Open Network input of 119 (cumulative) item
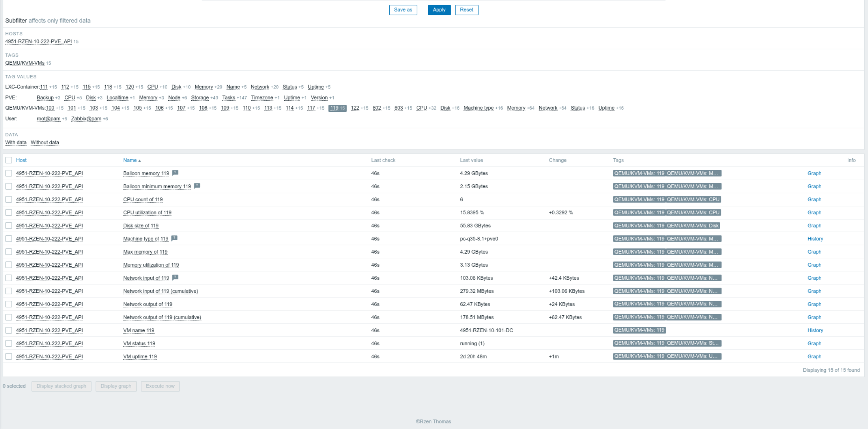Viewport: 868px width, 429px height. [x=160, y=291]
